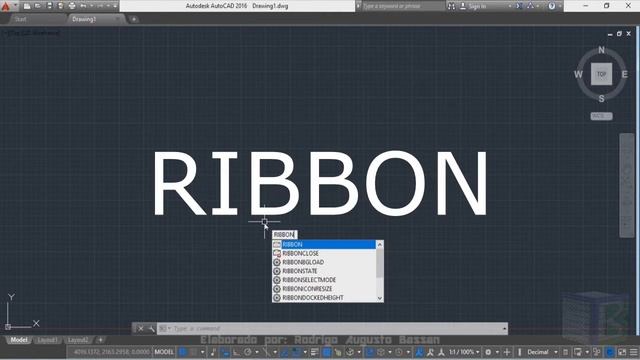Click the Save icon in Quick Access toolbar

coord(49,6)
